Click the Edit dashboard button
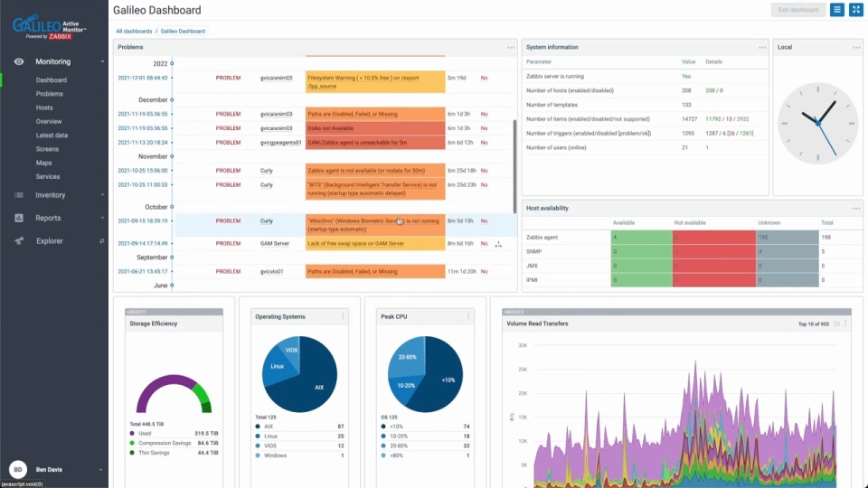The width and height of the screenshot is (868, 488). coord(797,10)
